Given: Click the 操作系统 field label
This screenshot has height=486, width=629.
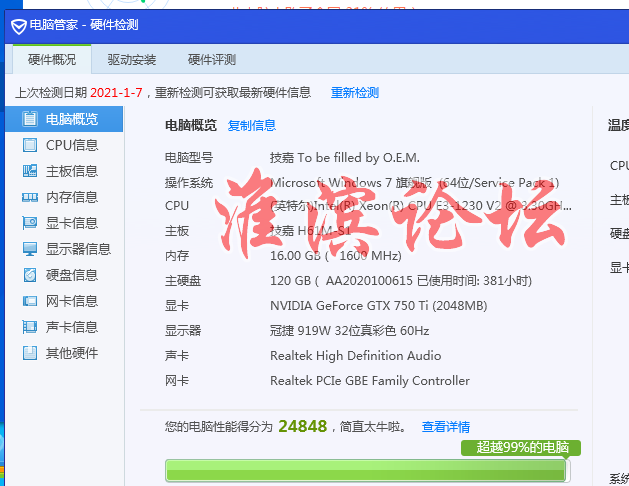Looking at the screenshot, I should point(189,183).
